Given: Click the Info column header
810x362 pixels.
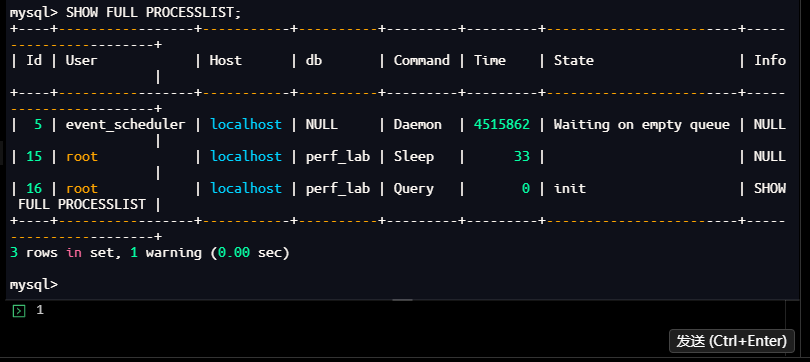Looking at the screenshot, I should pos(770,60).
